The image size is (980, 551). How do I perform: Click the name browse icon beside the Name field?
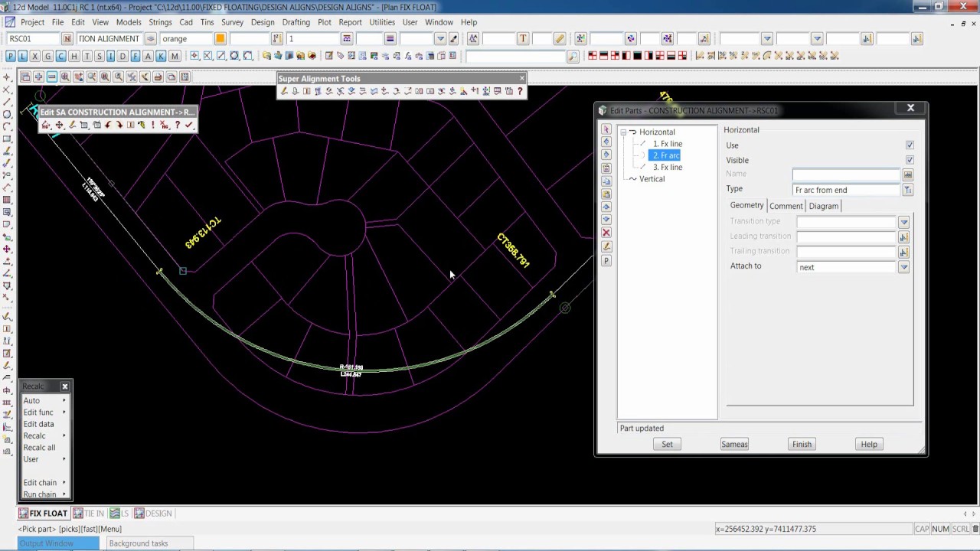tap(907, 174)
